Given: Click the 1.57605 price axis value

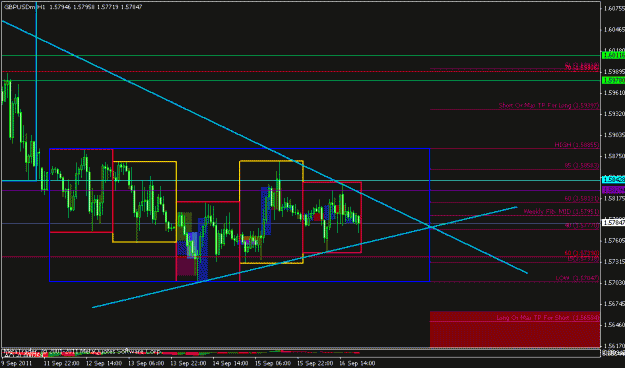Looking at the screenshot, I should (614, 240).
